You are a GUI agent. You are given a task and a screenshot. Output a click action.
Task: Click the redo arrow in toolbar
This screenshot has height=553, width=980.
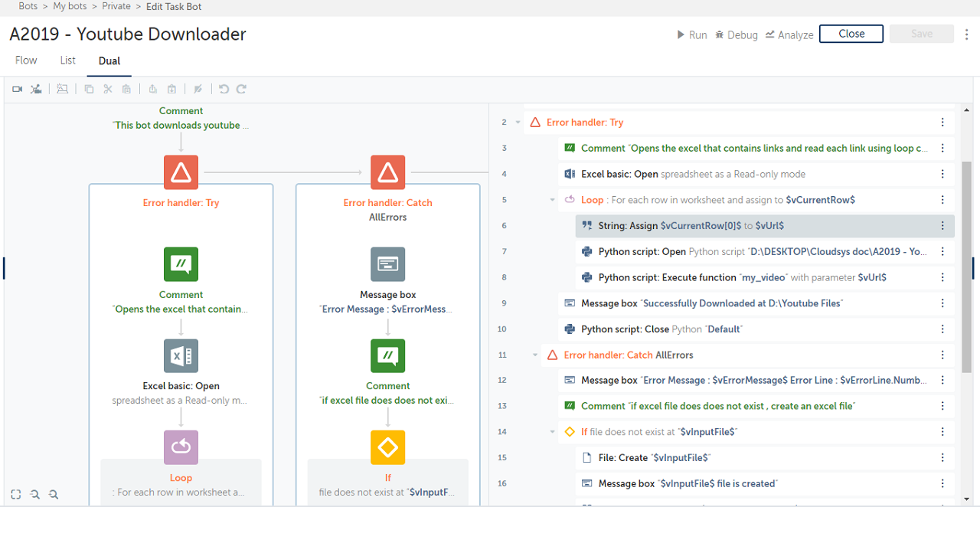(x=241, y=90)
